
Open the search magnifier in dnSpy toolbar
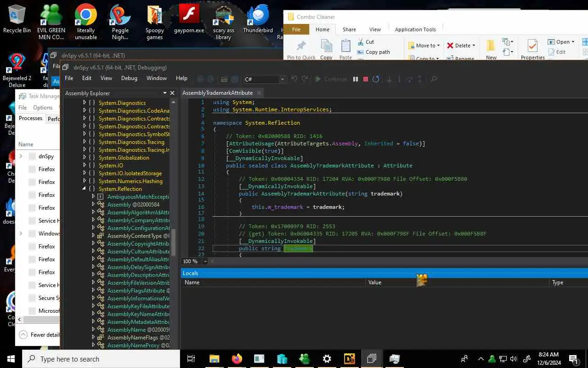click(x=433, y=79)
